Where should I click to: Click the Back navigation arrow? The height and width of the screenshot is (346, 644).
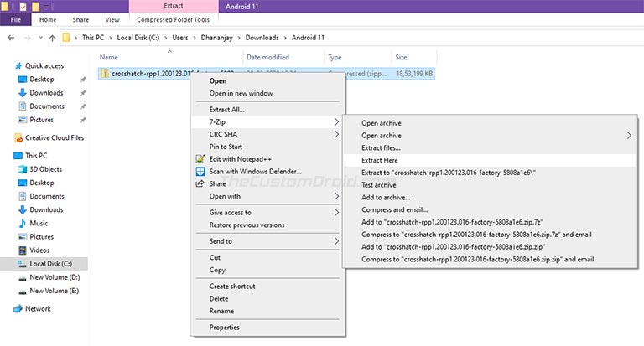pyautogui.click(x=11, y=38)
